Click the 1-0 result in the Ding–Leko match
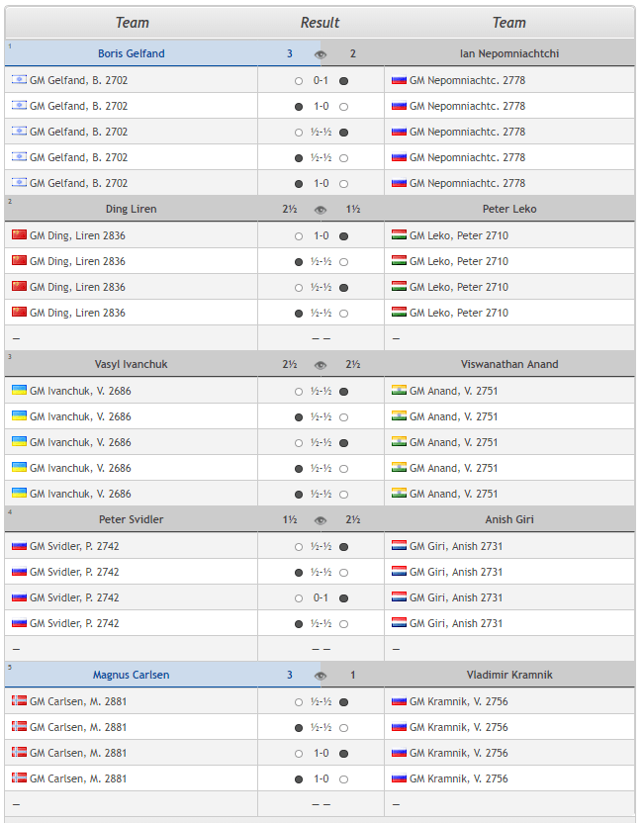 (321, 235)
